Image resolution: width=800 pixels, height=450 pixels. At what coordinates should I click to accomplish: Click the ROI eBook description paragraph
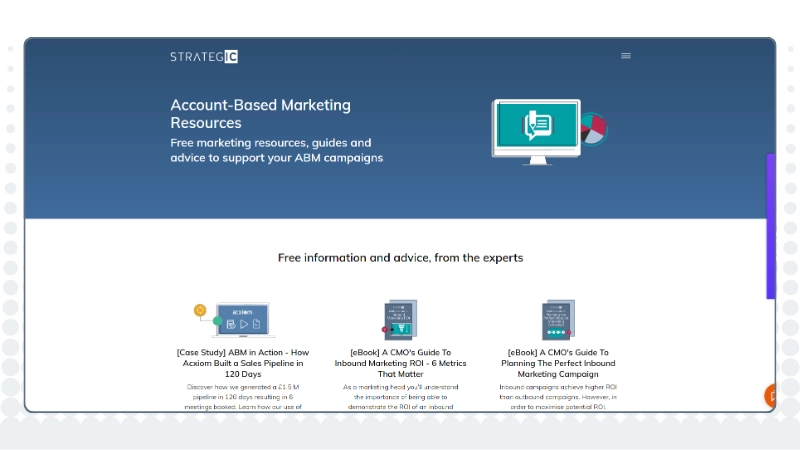pos(400,396)
